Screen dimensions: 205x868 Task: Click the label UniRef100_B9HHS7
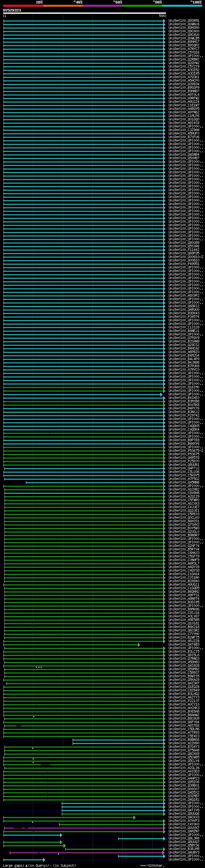184,42
